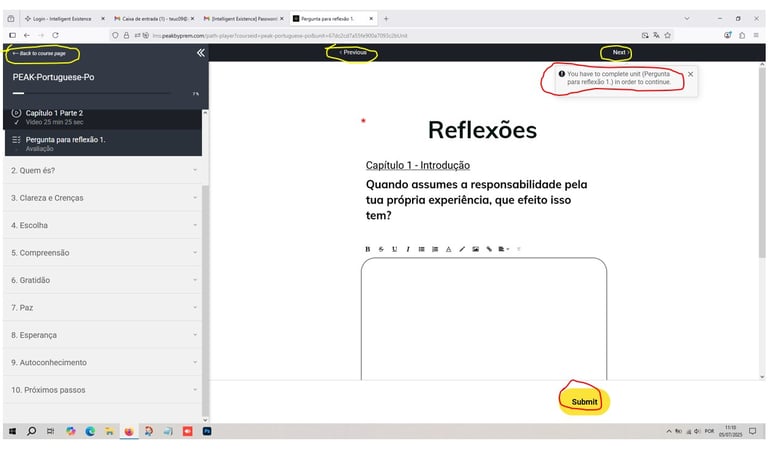This screenshot has width=768, height=449.
Task: Collapse the course sidebar with double chevron
Action: click(x=201, y=53)
